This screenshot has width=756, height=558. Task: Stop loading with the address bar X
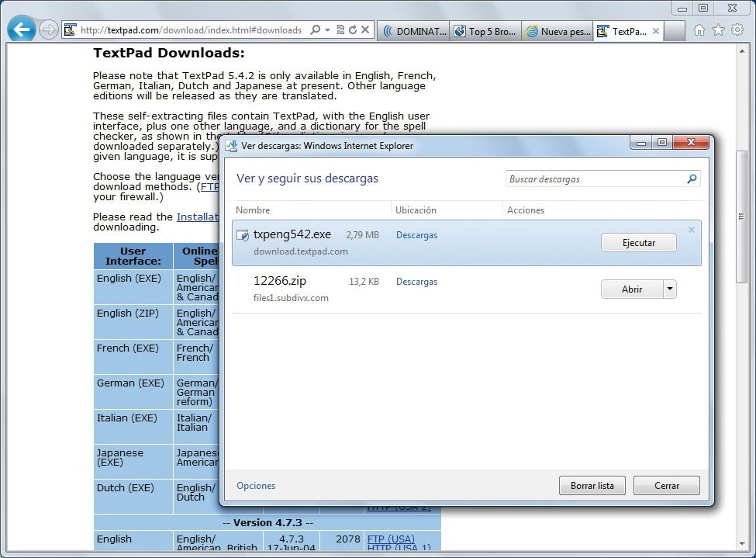pos(365,30)
